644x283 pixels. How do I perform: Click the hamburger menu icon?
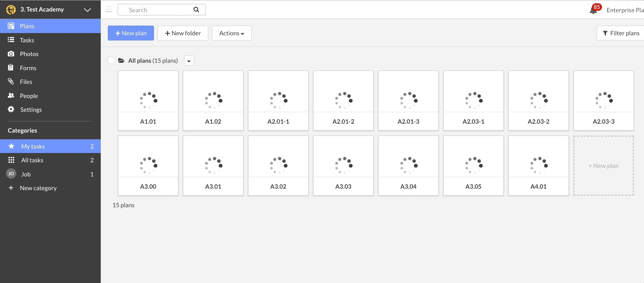[x=109, y=10]
